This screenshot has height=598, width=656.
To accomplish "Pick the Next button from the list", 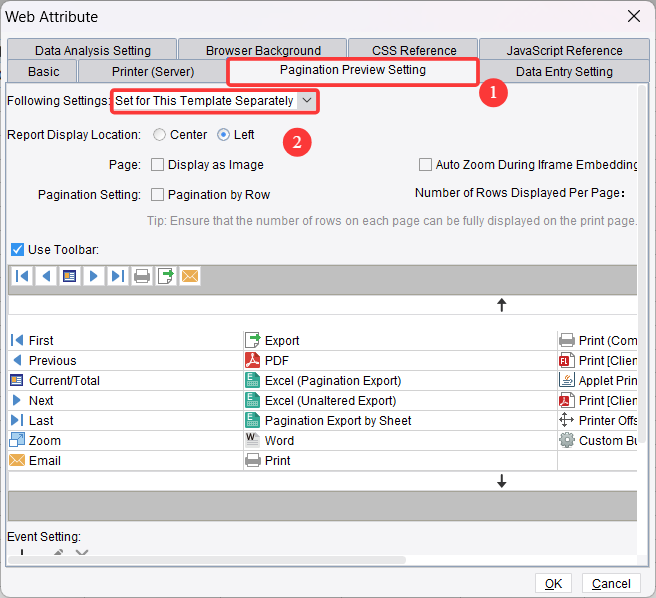I will coord(125,400).
